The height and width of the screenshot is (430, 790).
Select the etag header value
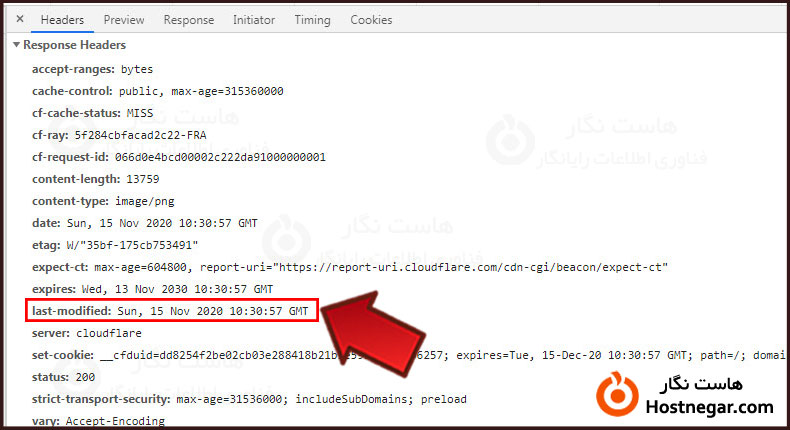click(x=132, y=245)
